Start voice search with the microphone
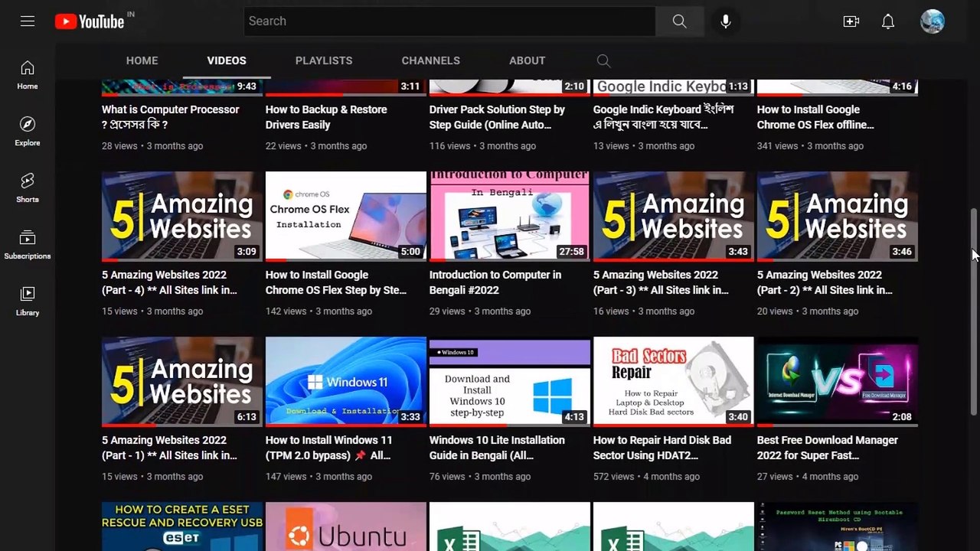Viewport: 980px width, 551px height. [x=726, y=21]
